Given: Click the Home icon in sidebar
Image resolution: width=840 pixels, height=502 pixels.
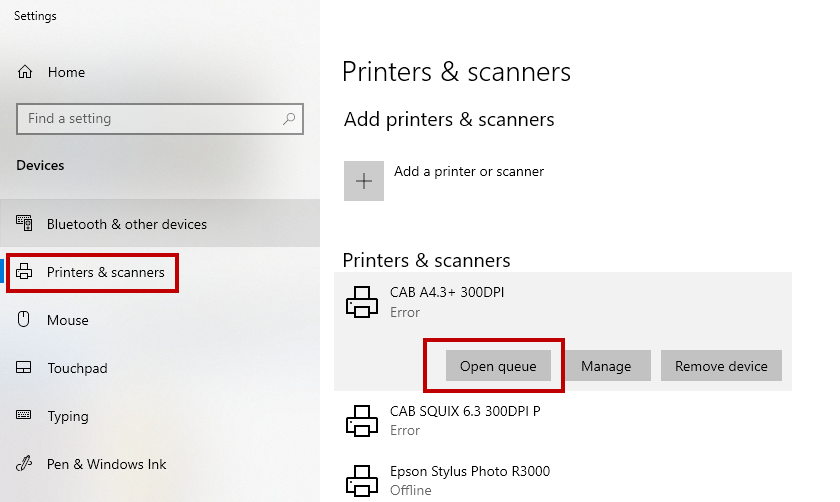Looking at the screenshot, I should pyautogui.click(x=25, y=72).
